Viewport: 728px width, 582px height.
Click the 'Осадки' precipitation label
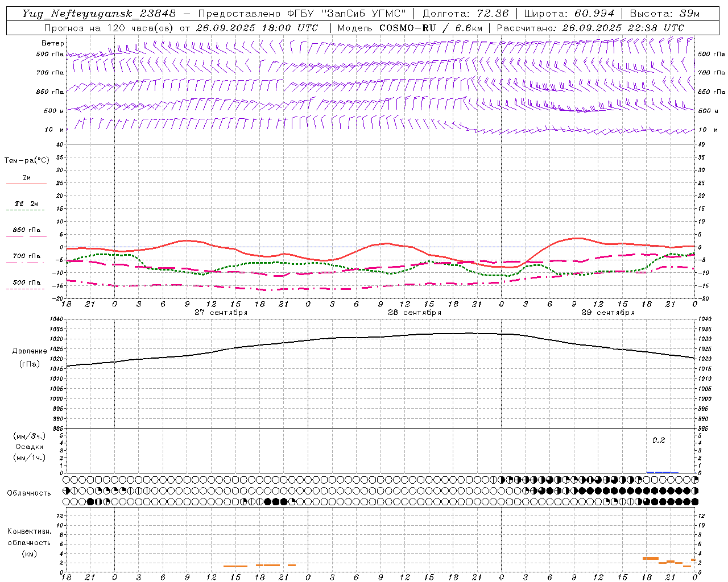pyautogui.click(x=30, y=447)
